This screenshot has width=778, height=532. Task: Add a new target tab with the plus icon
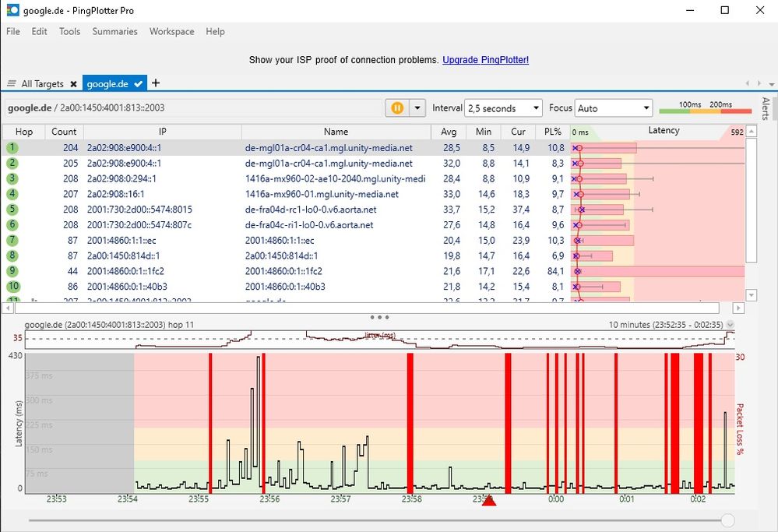pyautogui.click(x=156, y=83)
